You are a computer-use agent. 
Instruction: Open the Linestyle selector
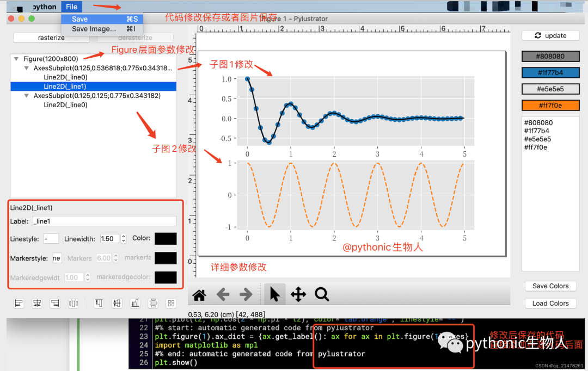(51, 239)
